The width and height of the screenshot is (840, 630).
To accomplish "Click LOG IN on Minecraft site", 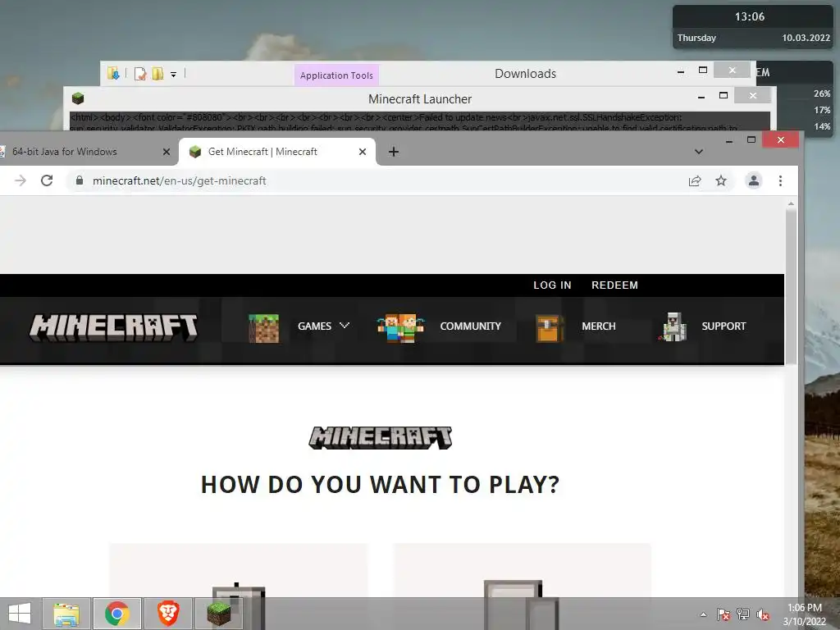I will tap(552, 285).
